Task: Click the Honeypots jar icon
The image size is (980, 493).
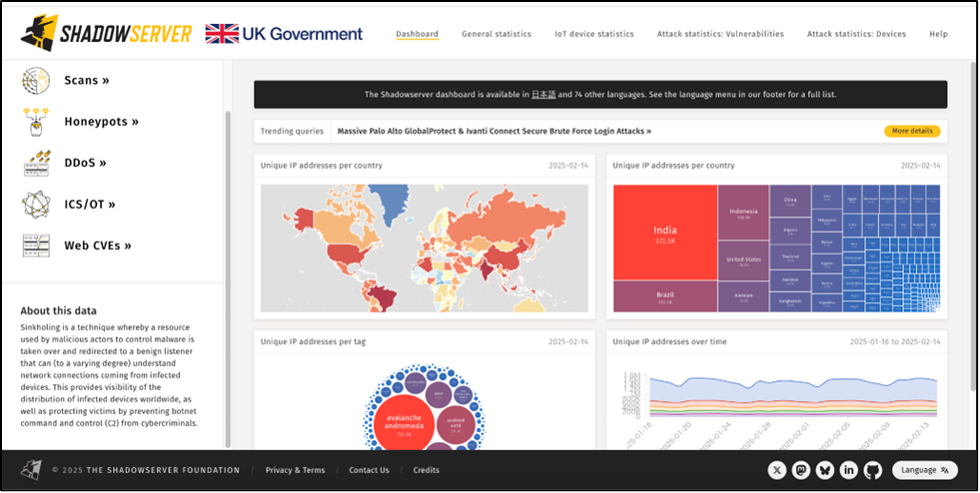Action: (37, 122)
